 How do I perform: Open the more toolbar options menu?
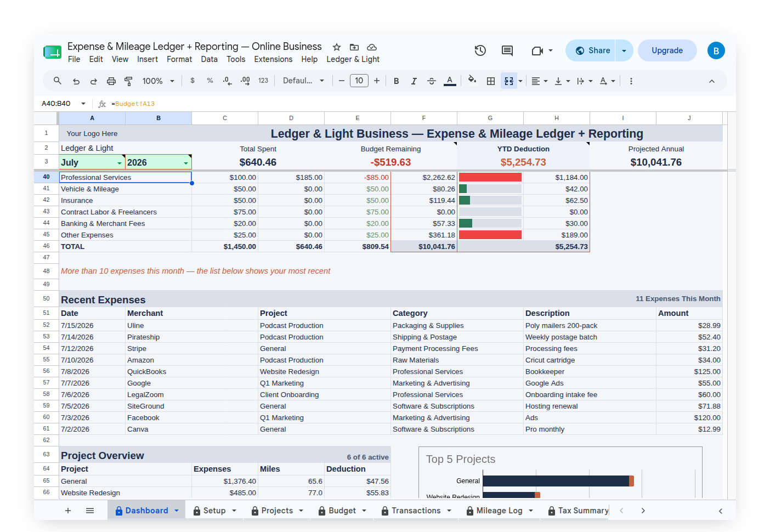(x=631, y=81)
